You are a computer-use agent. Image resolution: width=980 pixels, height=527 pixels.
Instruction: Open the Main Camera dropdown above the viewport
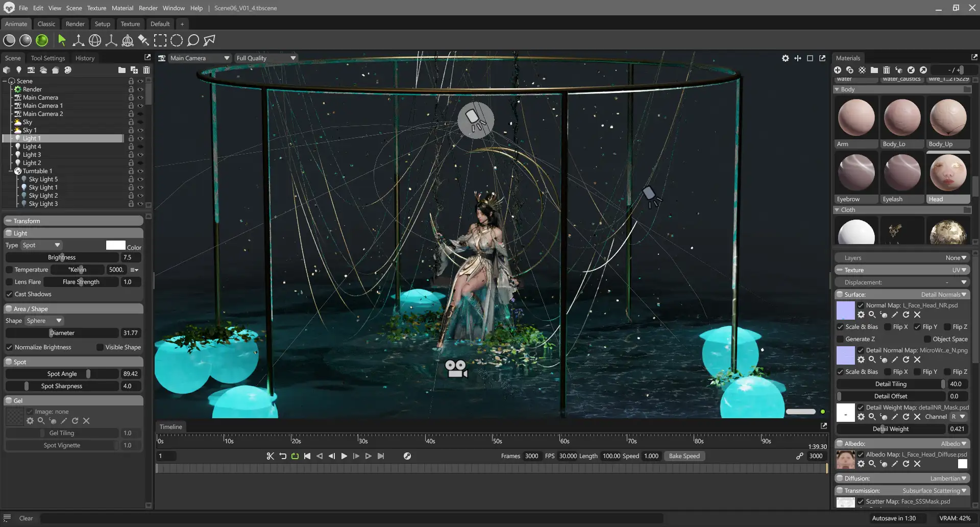coord(199,58)
